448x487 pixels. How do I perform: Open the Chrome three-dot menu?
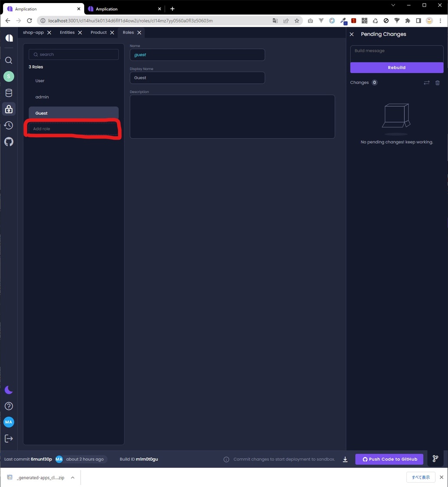pyautogui.click(x=440, y=21)
